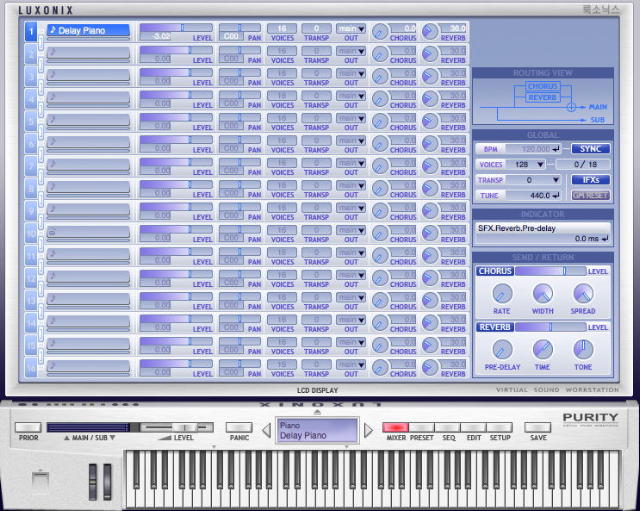The image size is (640, 511).
Task: Click channel 1's LEVEL slider
Action: coord(176,28)
